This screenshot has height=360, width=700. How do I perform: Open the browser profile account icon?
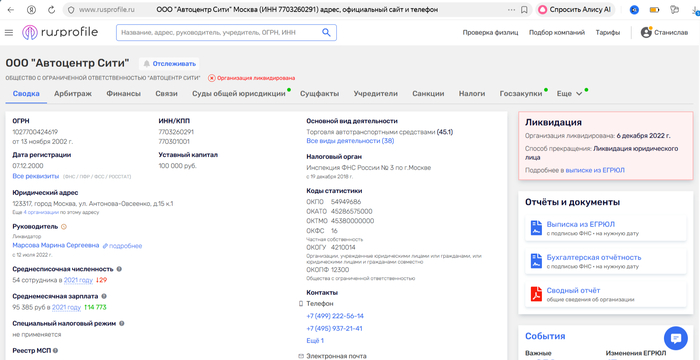tap(31, 9)
